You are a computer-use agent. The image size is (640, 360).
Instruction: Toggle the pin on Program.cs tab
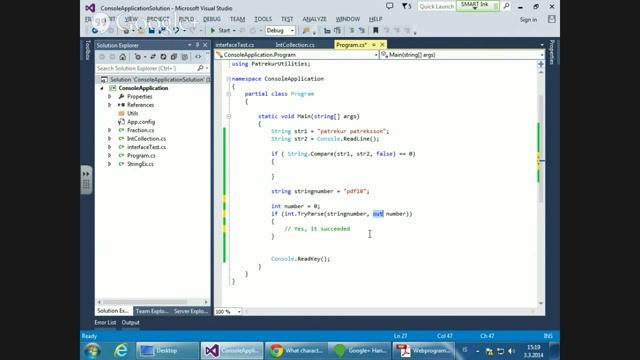tap(373, 44)
